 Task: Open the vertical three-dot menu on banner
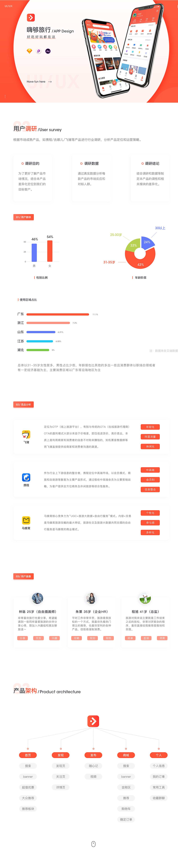point(5,96)
